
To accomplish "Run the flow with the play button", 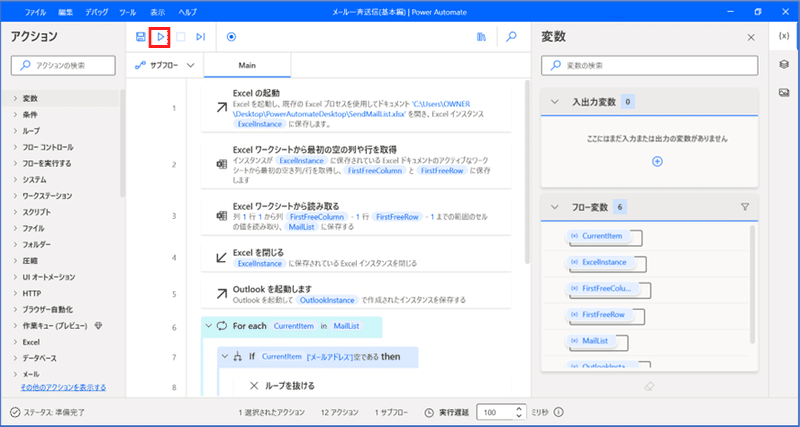I will 160,37.
